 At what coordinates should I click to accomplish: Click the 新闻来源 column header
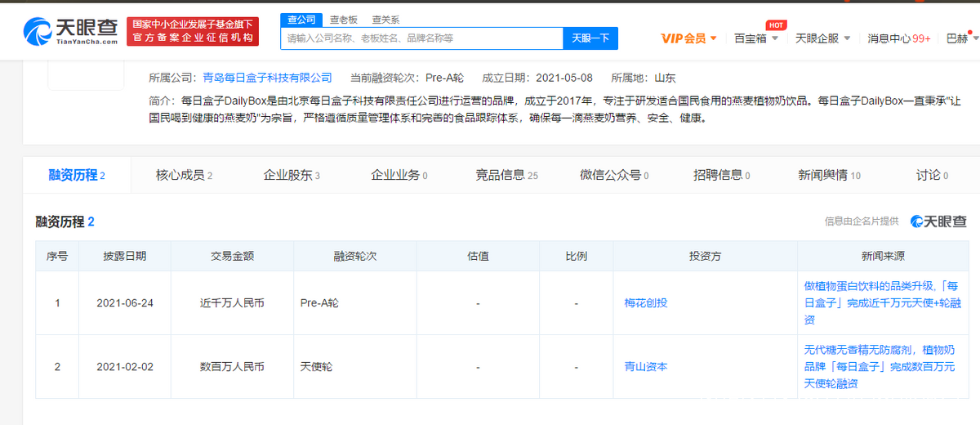pos(882,256)
